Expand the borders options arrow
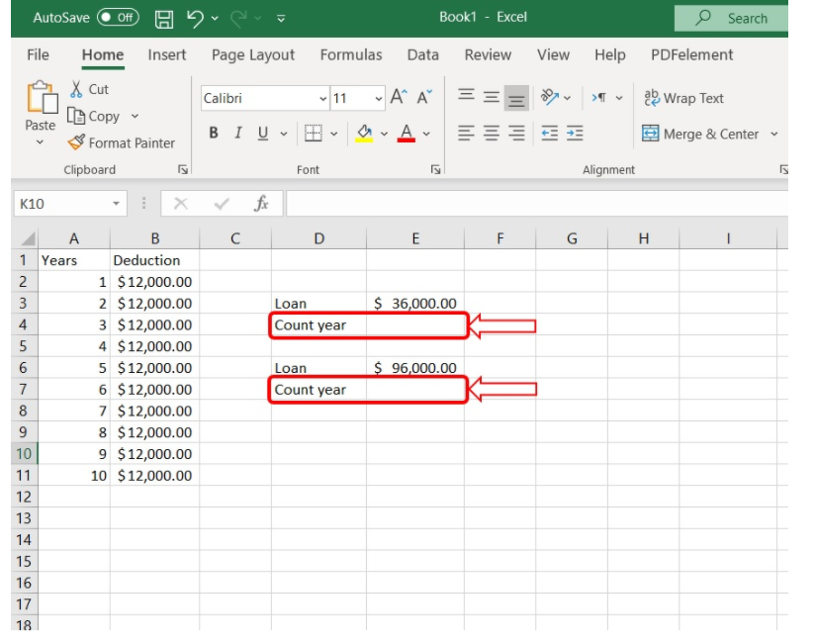This screenshot has height=644, width=814. tap(333, 134)
